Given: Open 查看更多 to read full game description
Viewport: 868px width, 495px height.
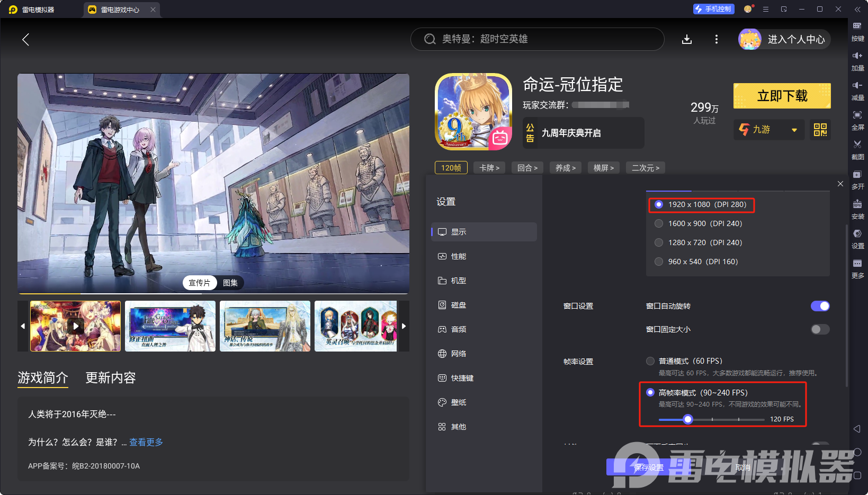Looking at the screenshot, I should [x=146, y=442].
